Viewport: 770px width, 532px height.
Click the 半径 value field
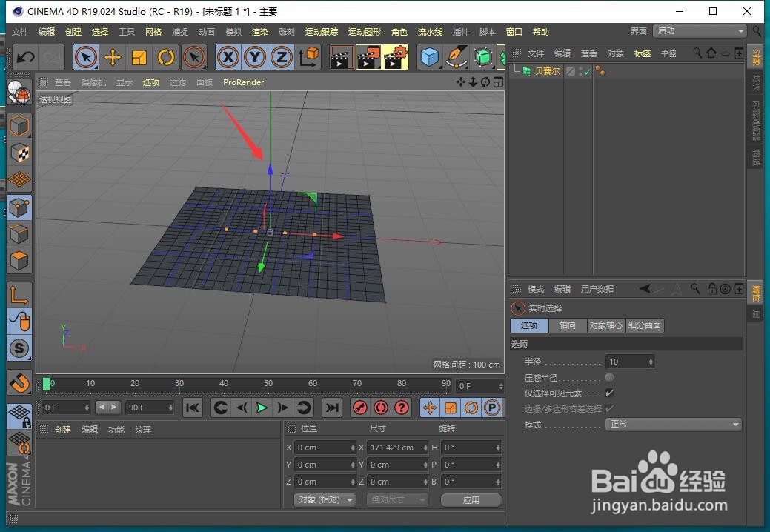627,362
